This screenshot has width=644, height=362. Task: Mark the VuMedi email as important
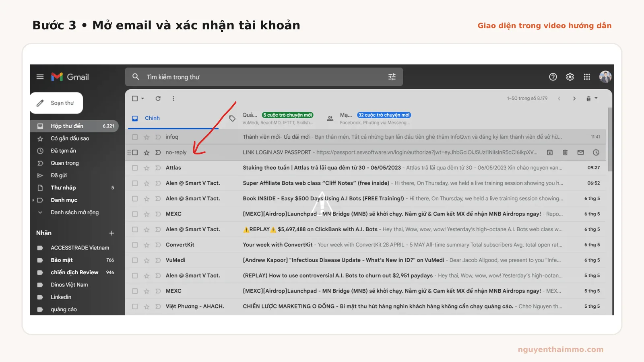[158, 260]
